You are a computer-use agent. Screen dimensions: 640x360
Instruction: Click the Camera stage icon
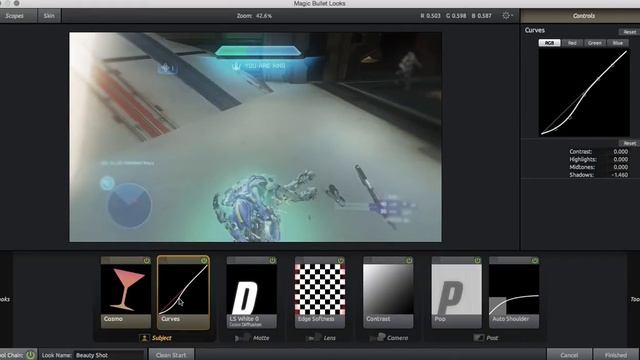point(377,338)
